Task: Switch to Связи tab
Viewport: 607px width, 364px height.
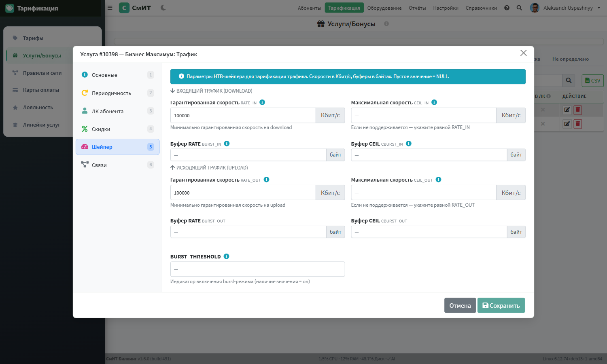Action: click(118, 165)
